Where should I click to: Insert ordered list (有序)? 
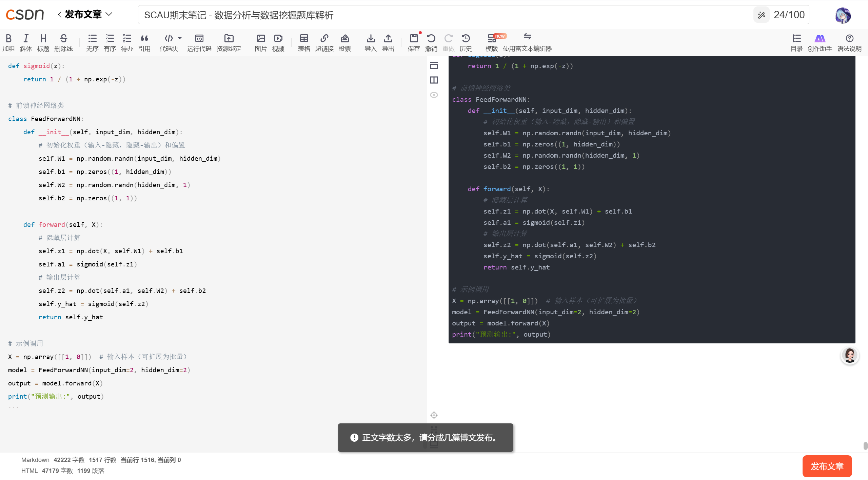click(110, 43)
